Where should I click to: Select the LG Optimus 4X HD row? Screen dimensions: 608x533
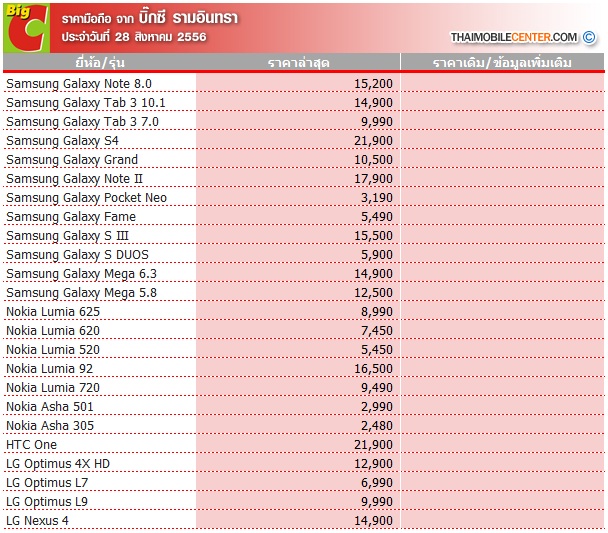pos(304,463)
